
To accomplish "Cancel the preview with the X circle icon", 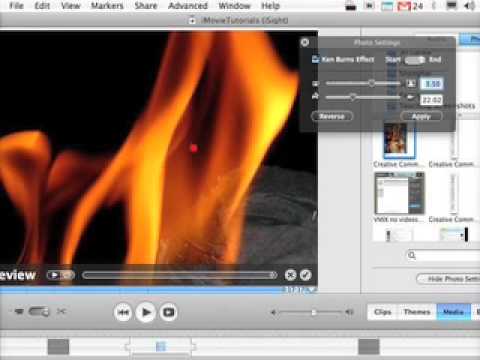I will 291,275.
